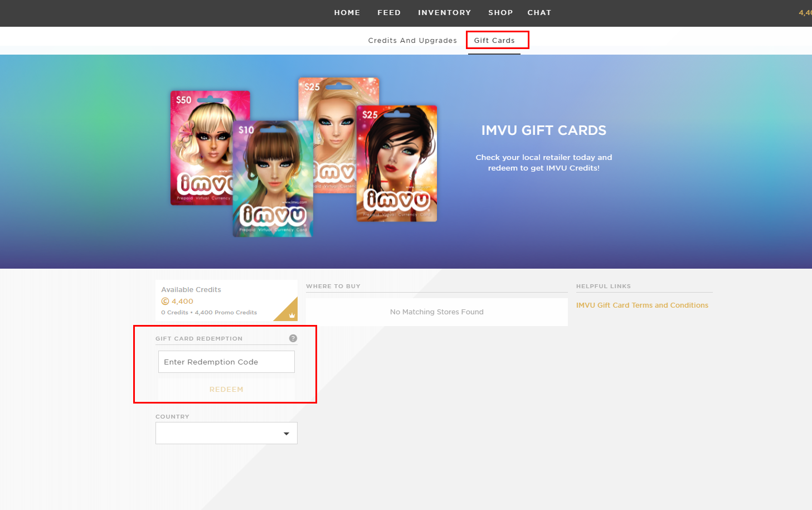Image resolution: width=812 pixels, height=510 pixels.
Task: Switch to the Credits And Upgrades tab
Action: point(412,40)
